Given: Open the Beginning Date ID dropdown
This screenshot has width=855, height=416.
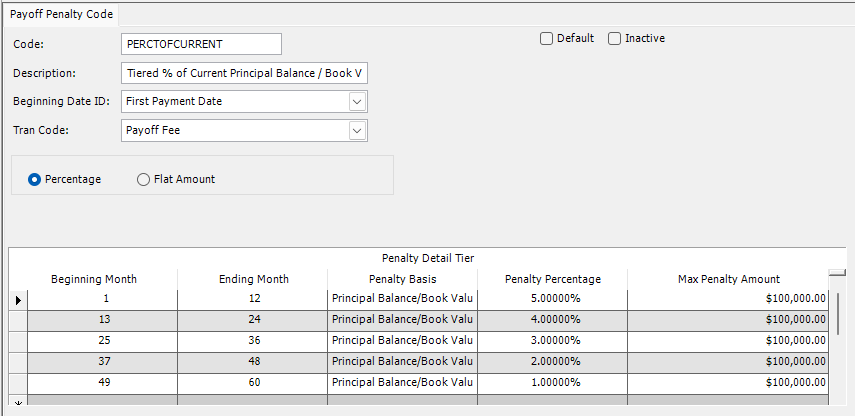Looking at the screenshot, I should (357, 101).
